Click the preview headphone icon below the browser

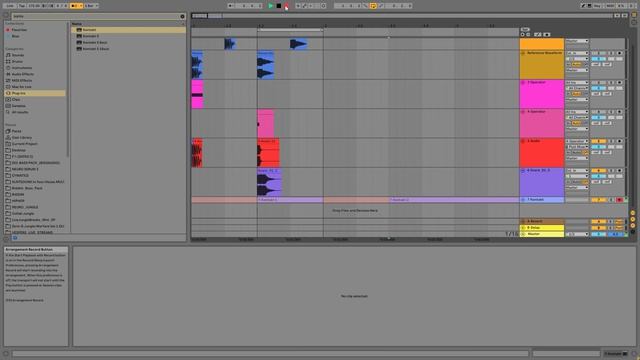(x=15, y=238)
